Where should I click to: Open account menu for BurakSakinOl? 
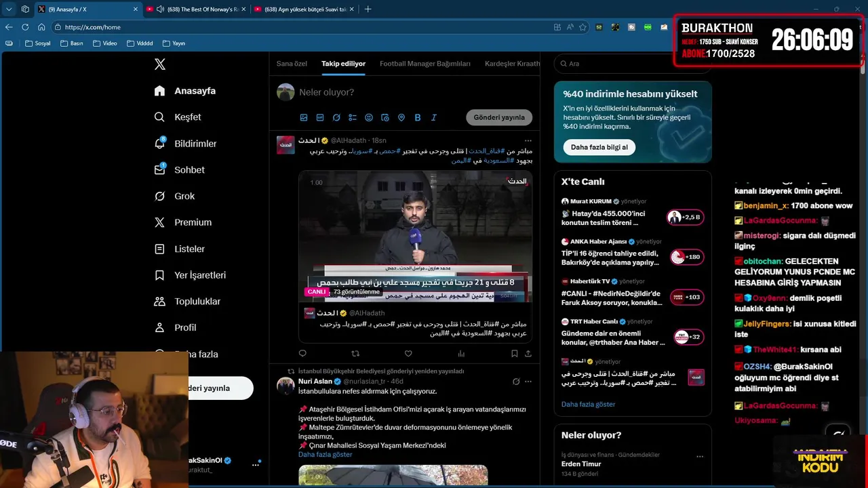[256, 465]
